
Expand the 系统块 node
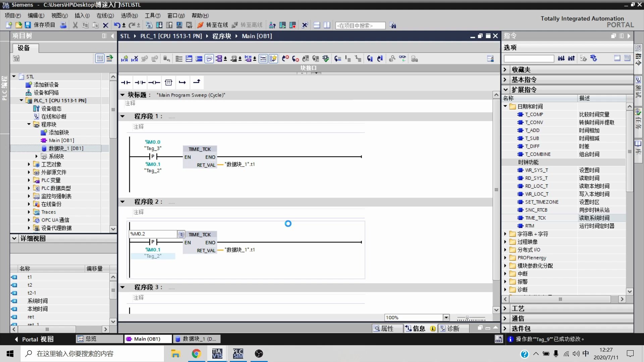(x=36, y=156)
